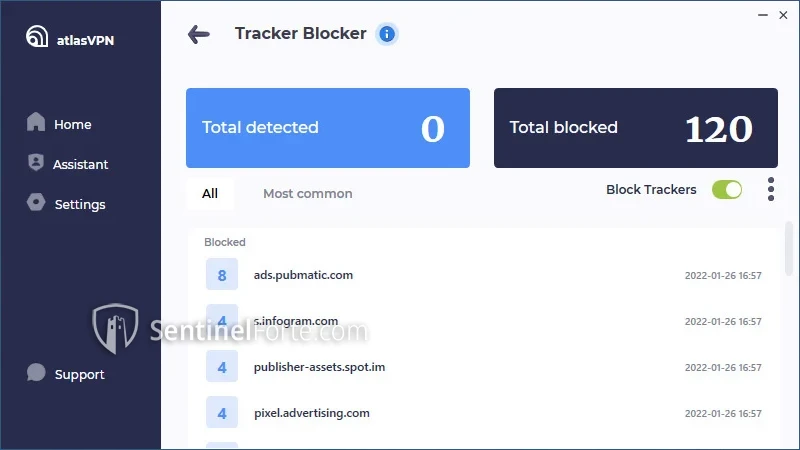Screen dimensions: 800x450
Task: Click the Settings gear icon
Action: point(36,203)
